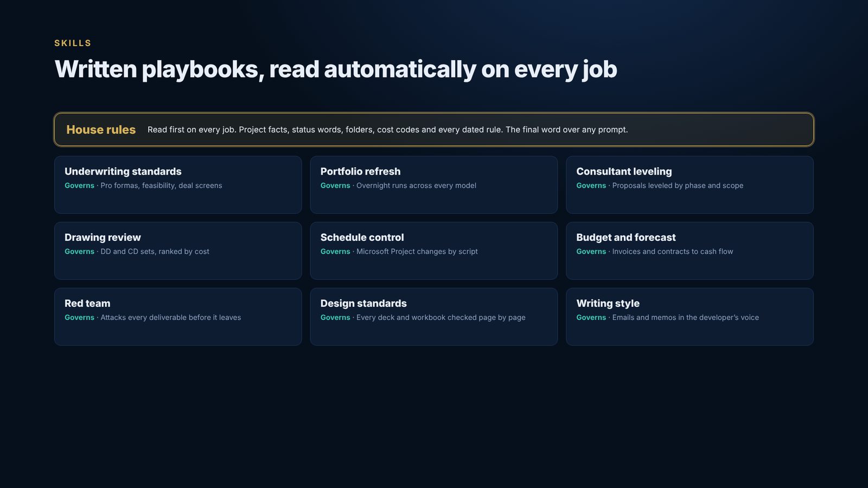Screen dimensions: 868x488
Task: Select the Underwriting standards card
Action: pyautogui.click(x=178, y=185)
